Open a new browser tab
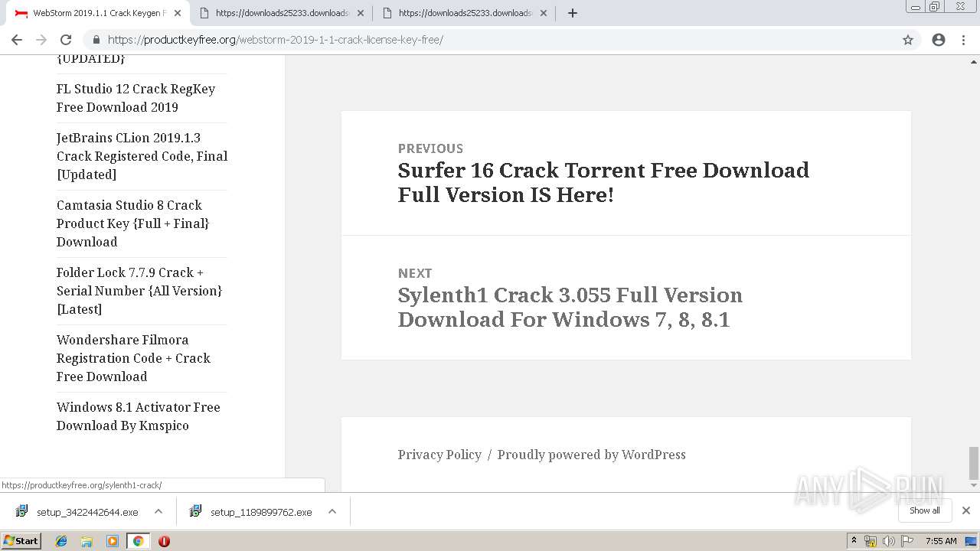The image size is (980, 551). coord(573,13)
